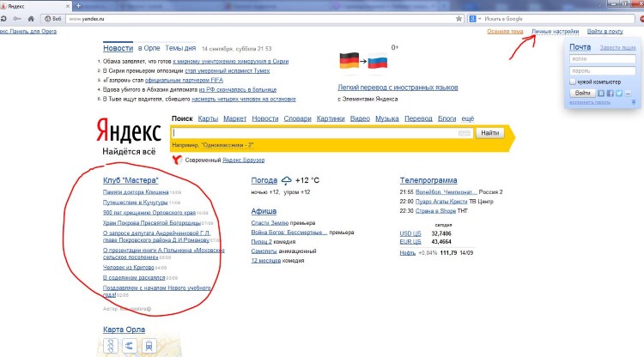
Task: Open the Погода weather link
Action: [x=264, y=180]
